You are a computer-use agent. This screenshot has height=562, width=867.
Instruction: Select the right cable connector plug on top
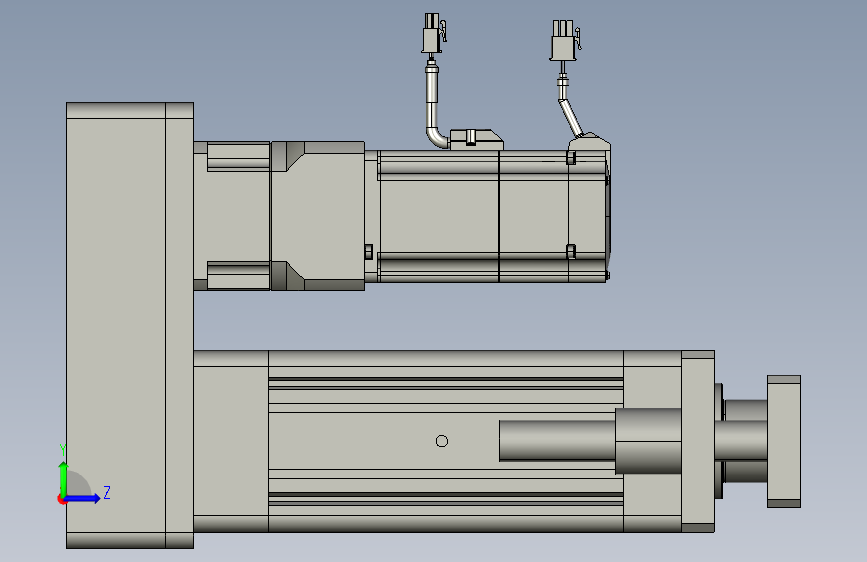[565, 40]
